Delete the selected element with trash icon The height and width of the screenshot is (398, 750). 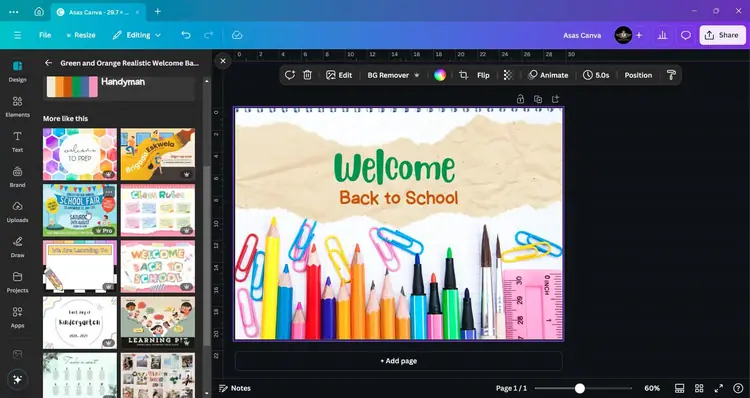(x=307, y=75)
